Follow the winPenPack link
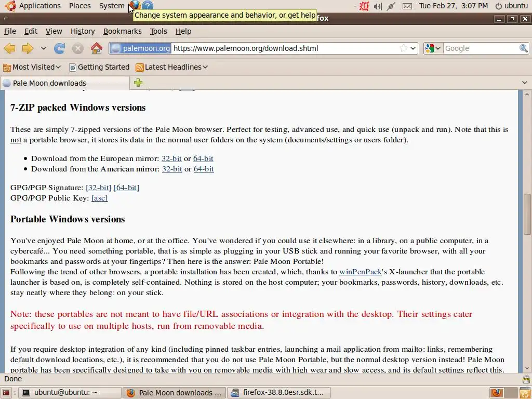 361,272
